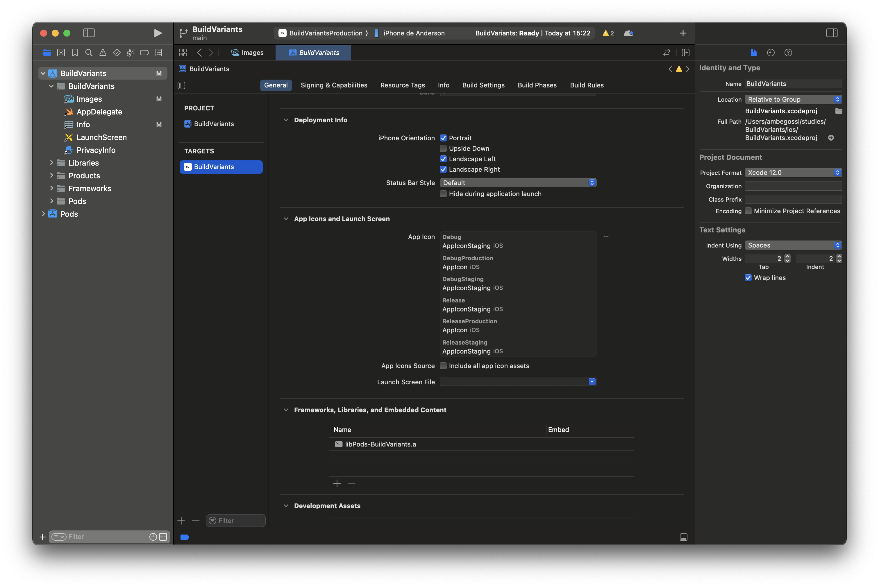Enable Hide during application launch
The height and width of the screenshot is (588, 879).
click(x=443, y=193)
